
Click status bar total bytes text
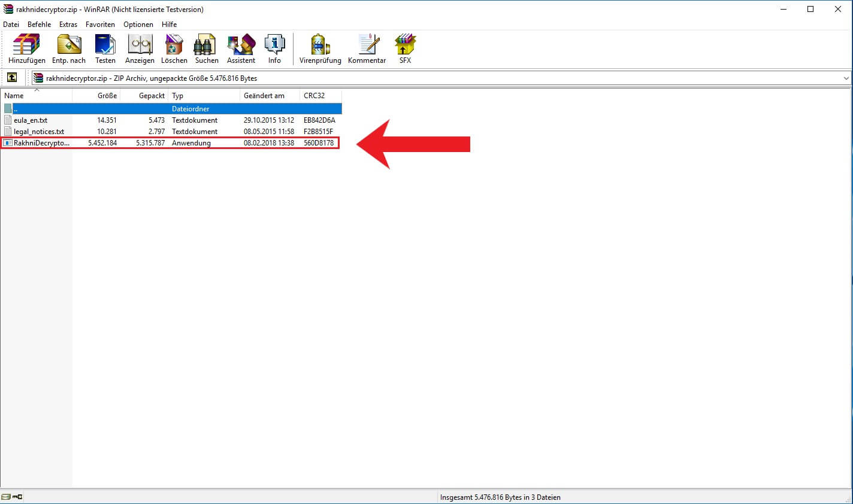click(500, 497)
